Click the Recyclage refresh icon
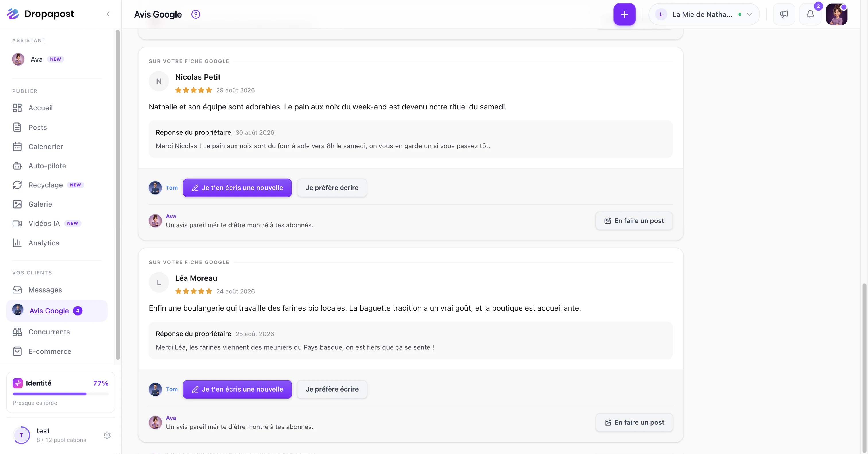The image size is (868, 454). pyautogui.click(x=17, y=185)
